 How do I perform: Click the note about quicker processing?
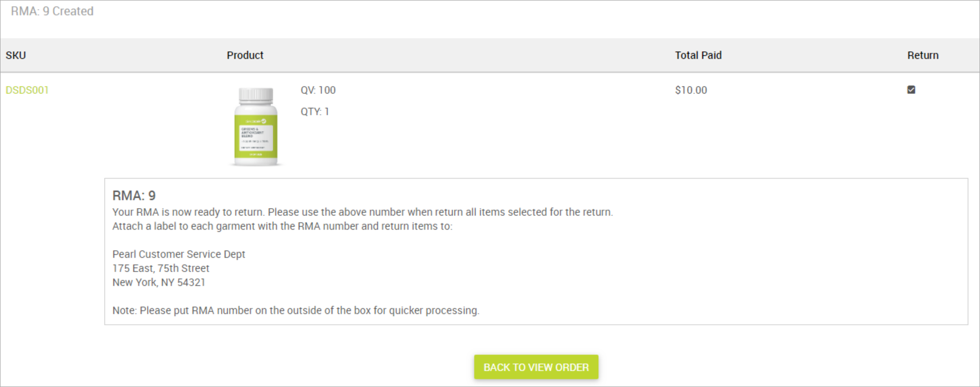(296, 311)
